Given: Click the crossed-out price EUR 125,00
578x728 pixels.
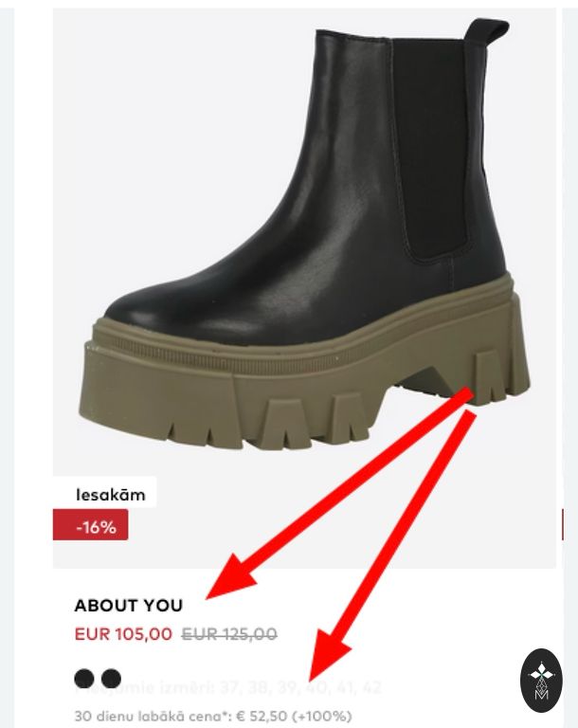Looking at the screenshot, I should 229,634.
